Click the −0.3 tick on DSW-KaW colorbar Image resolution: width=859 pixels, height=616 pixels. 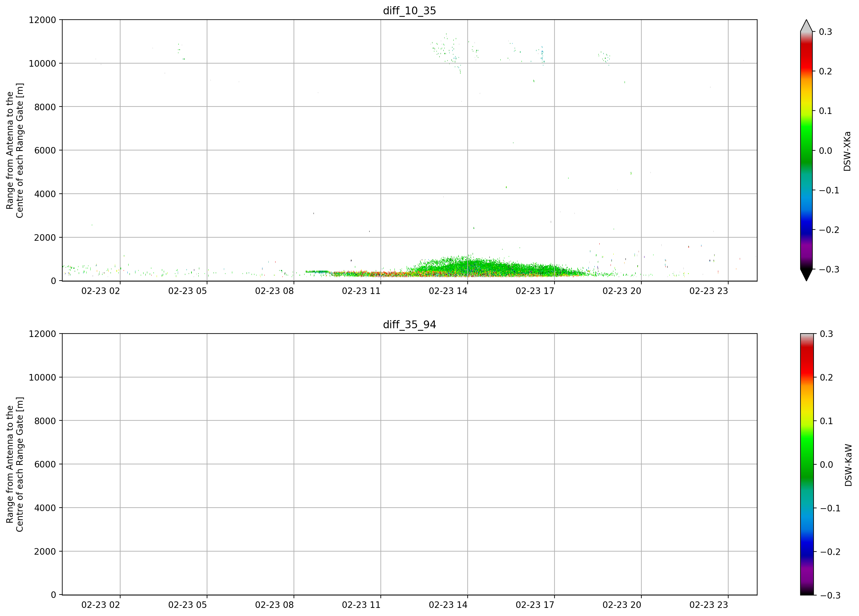(x=830, y=595)
